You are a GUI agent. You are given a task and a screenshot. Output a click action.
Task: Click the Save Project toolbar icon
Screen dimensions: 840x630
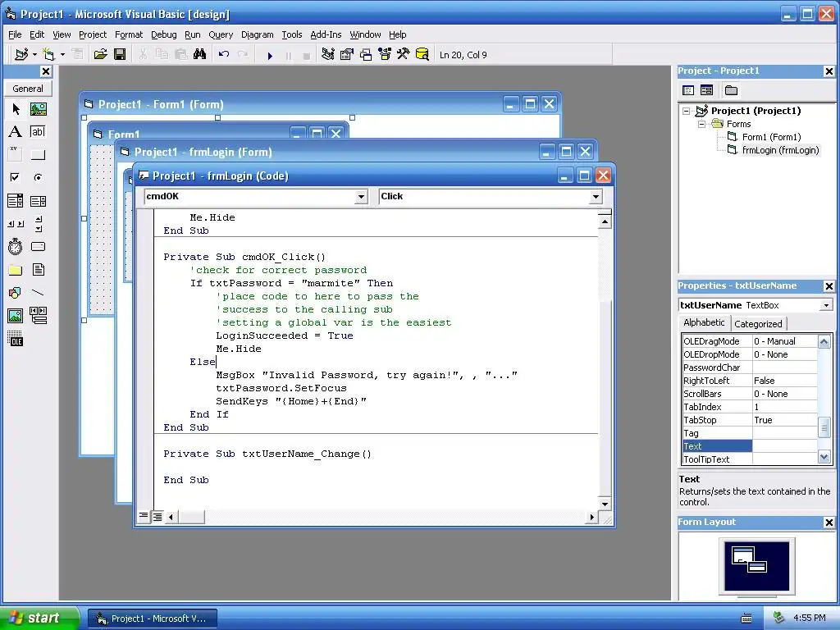pos(120,55)
